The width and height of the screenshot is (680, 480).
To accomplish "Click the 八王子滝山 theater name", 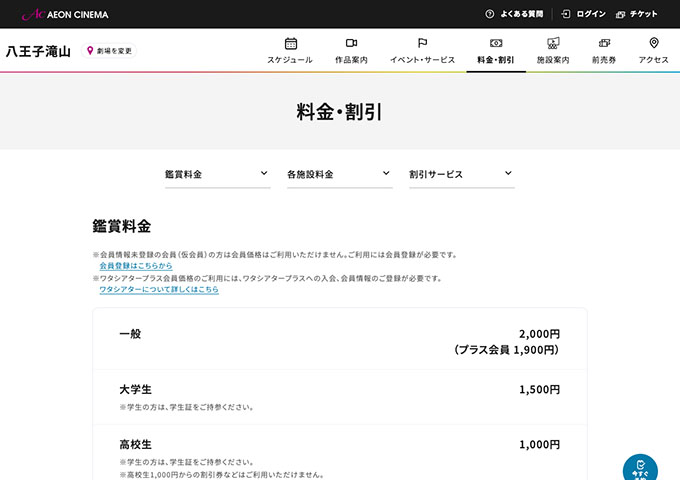I will click(38, 51).
